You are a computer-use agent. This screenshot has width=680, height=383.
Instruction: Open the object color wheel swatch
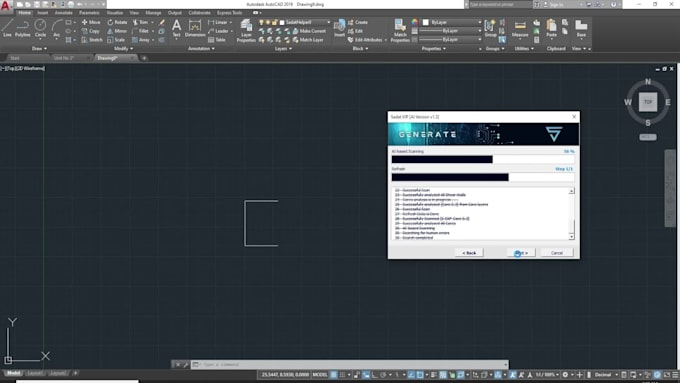pyautogui.click(x=415, y=22)
